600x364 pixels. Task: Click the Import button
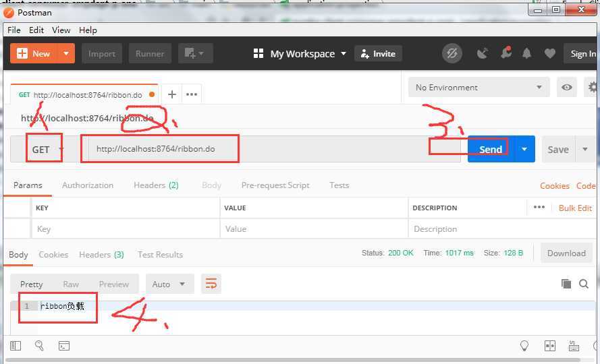102,53
